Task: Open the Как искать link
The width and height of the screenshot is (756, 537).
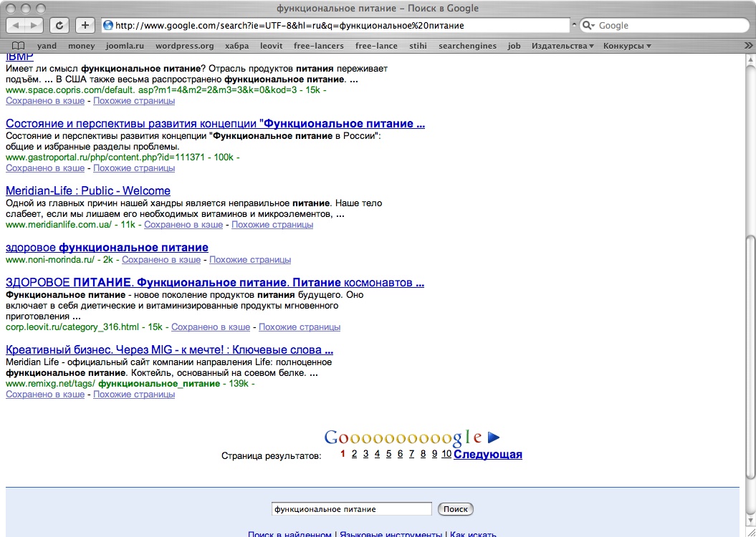Action: coord(473,534)
